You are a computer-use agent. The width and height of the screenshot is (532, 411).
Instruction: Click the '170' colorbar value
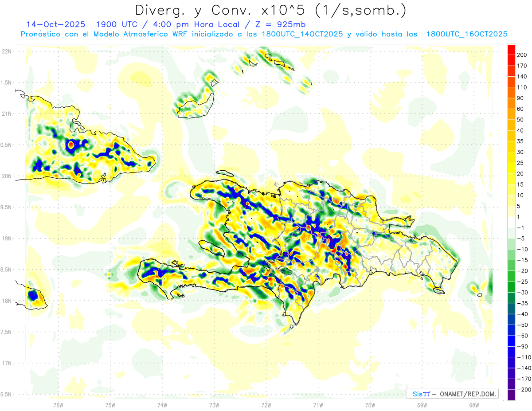coord(522,66)
